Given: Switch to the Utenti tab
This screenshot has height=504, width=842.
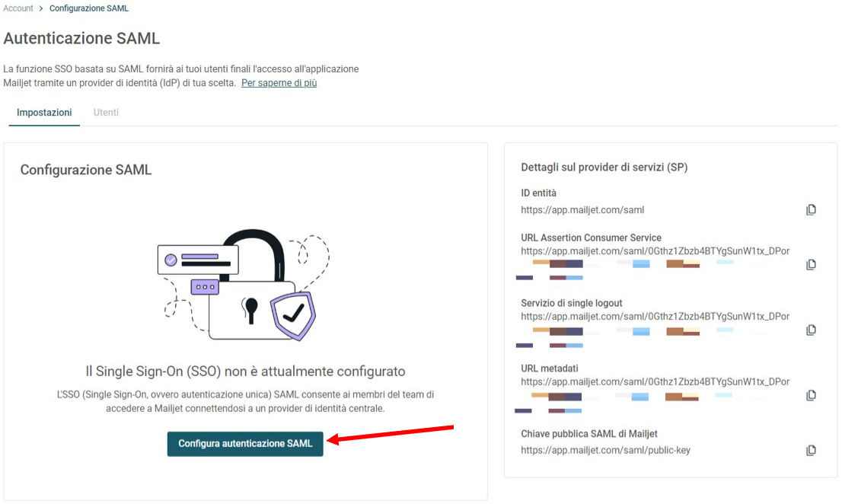Looking at the screenshot, I should coord(106,112).
